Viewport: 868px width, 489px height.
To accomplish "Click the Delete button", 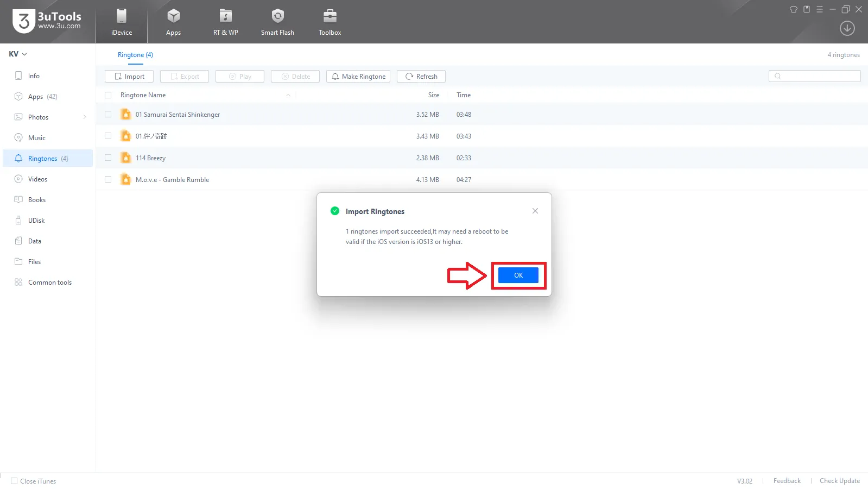I will (295, 77).
